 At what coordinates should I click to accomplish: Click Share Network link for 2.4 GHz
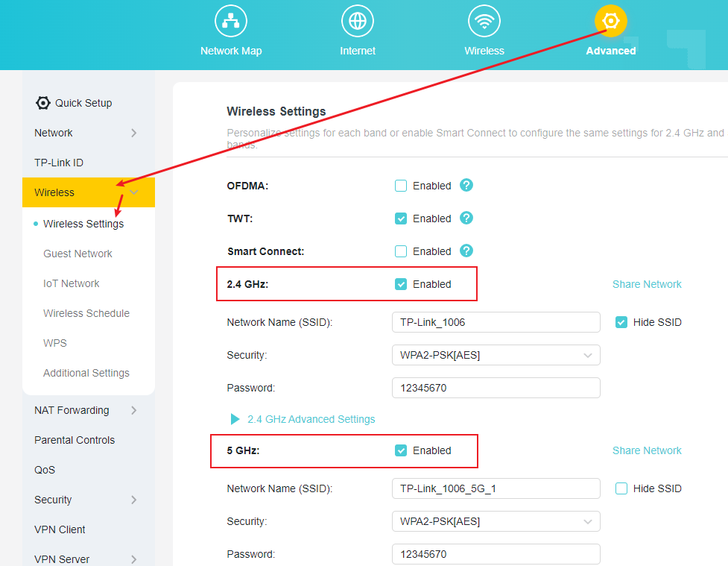click(647, 284)
